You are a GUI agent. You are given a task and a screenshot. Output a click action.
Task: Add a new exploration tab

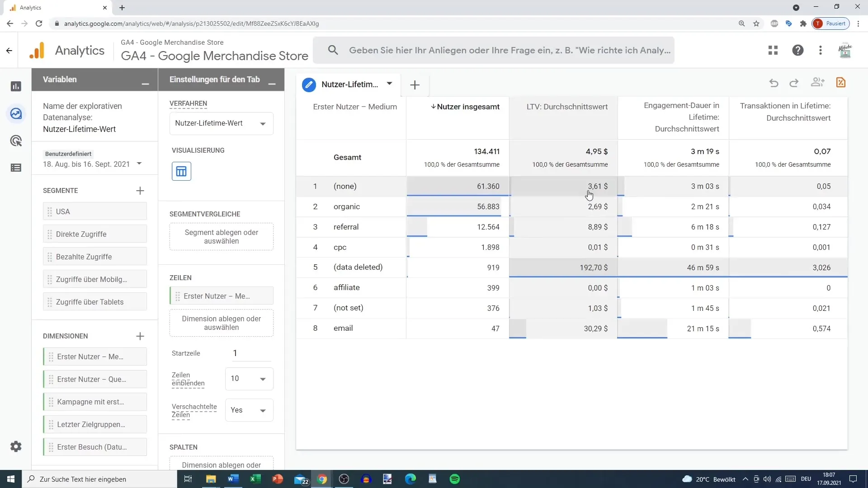coord(415,85)
